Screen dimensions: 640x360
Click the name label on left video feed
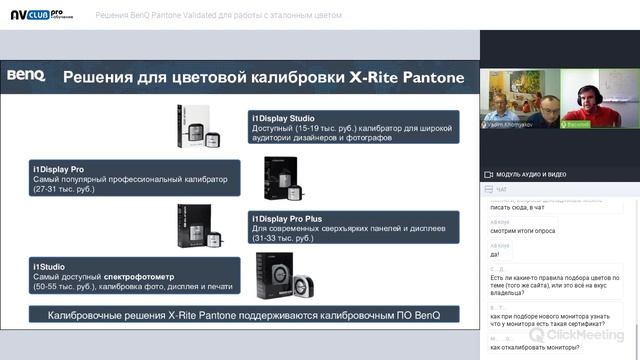(x=507, y=124)
